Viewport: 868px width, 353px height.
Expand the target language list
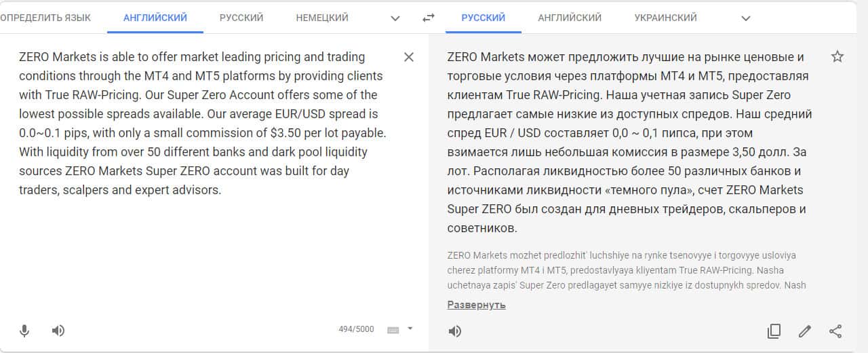tap(746, 18)
